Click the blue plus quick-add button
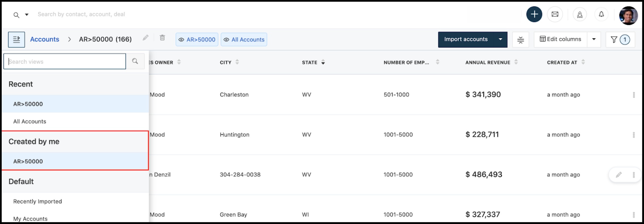 [534, 14]
